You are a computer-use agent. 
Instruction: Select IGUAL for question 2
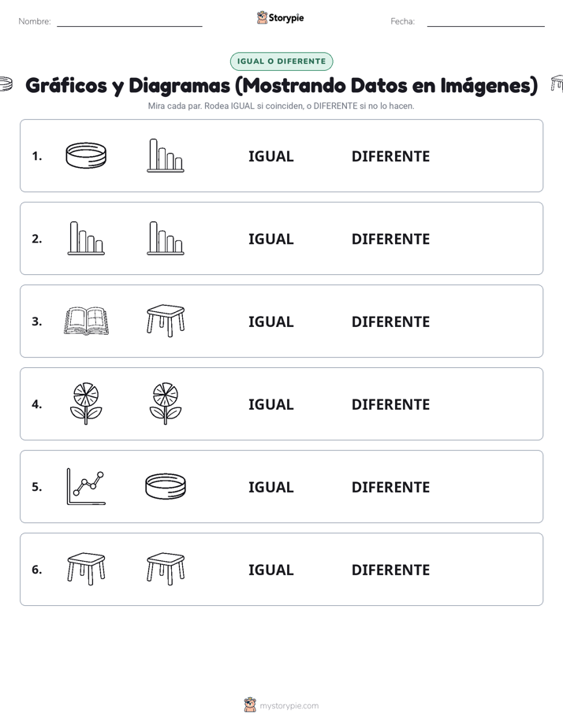pos(270,239)
